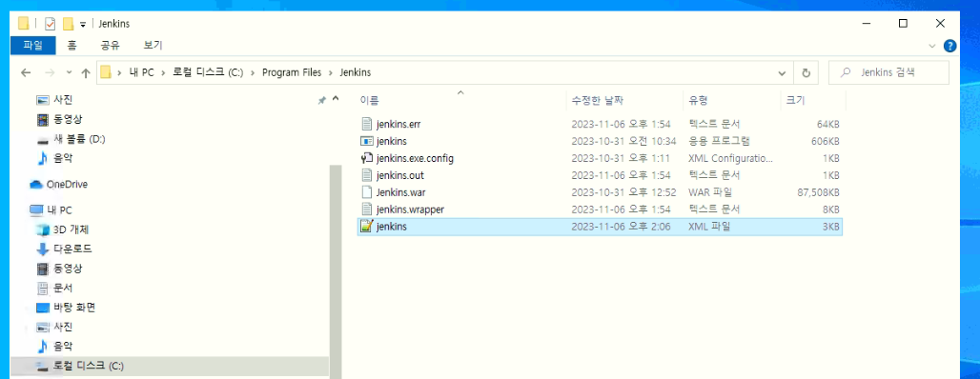
Task: Click the 606KB size cell
Action: click(x=825, y=141)
